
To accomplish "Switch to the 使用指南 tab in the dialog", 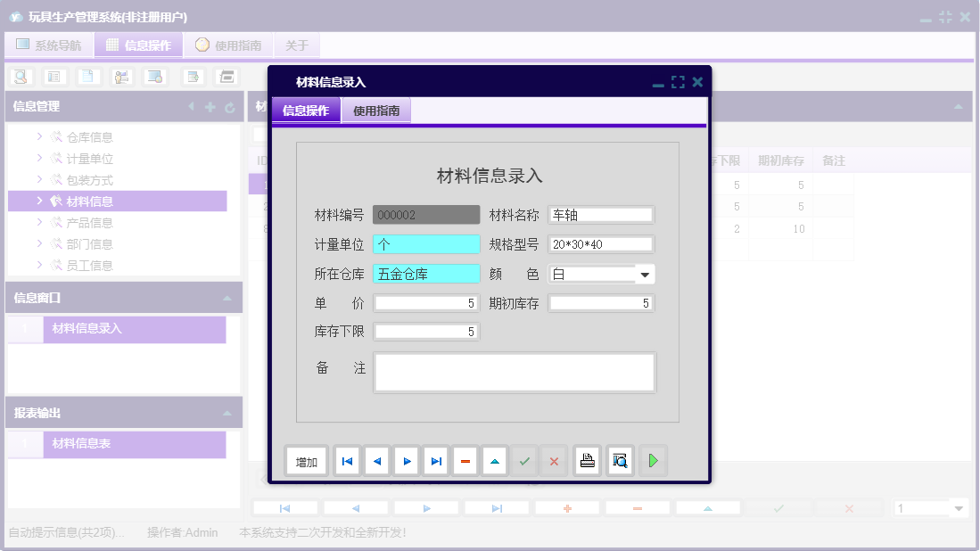I will pyautogui.click(x=375, y=110).
